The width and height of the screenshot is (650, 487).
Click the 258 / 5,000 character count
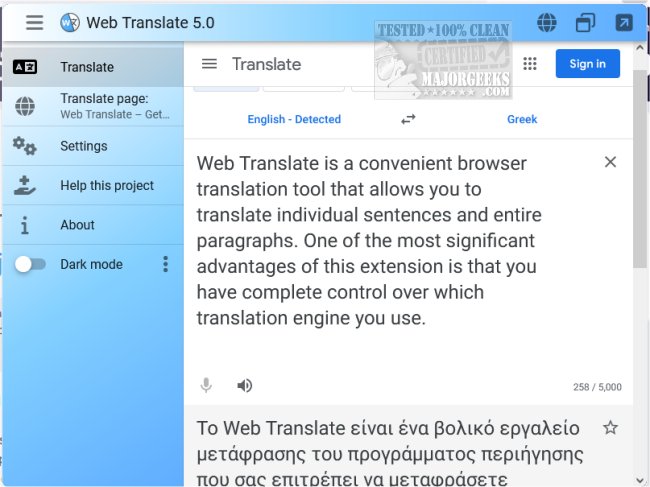[x=597, y=387]
